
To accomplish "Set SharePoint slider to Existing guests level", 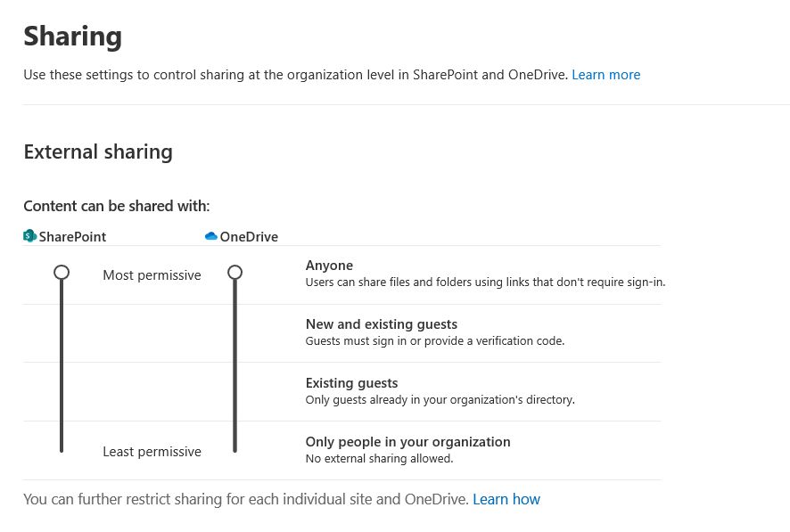I will tap(62, 390).
